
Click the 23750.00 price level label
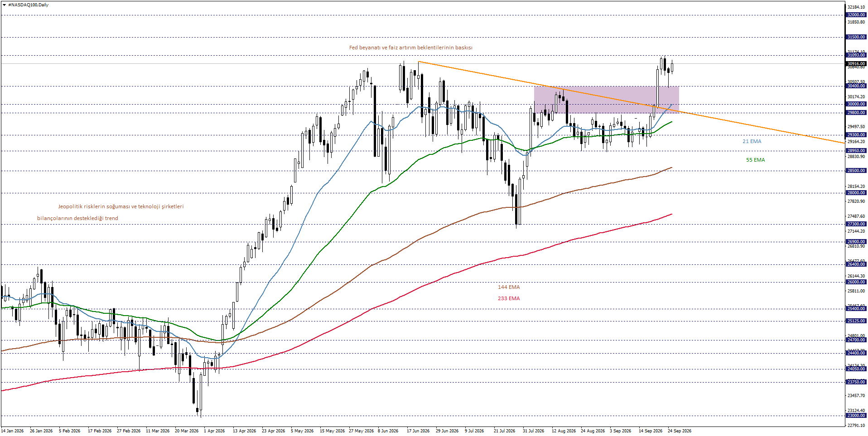click(x=856, y=382)
